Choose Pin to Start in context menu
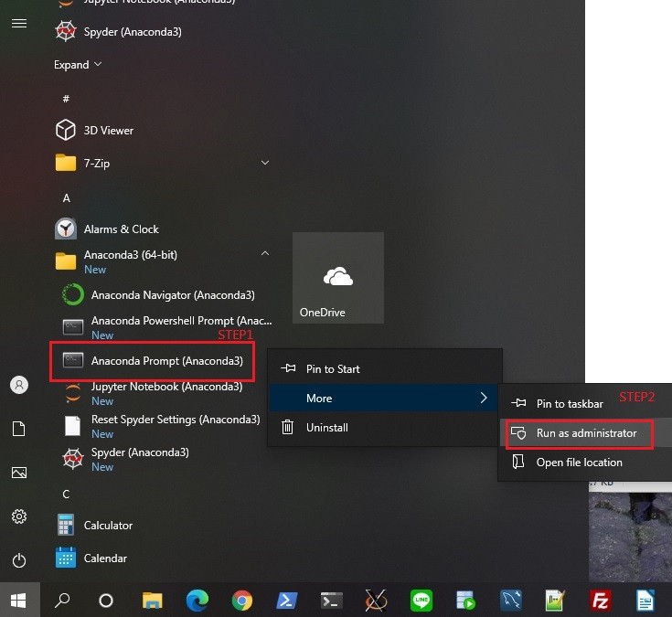The width and height of the screenshot is (672, 617). click(385, 368)
